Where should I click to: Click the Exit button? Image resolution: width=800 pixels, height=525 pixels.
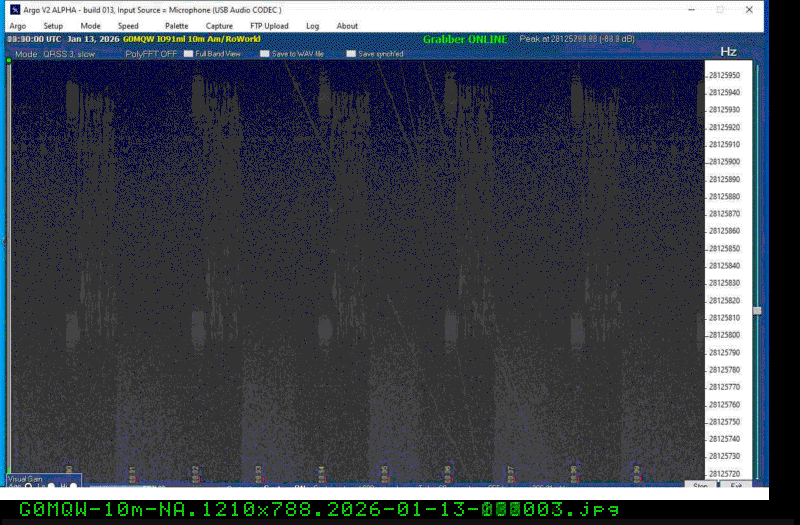click(x=736, y=485)
